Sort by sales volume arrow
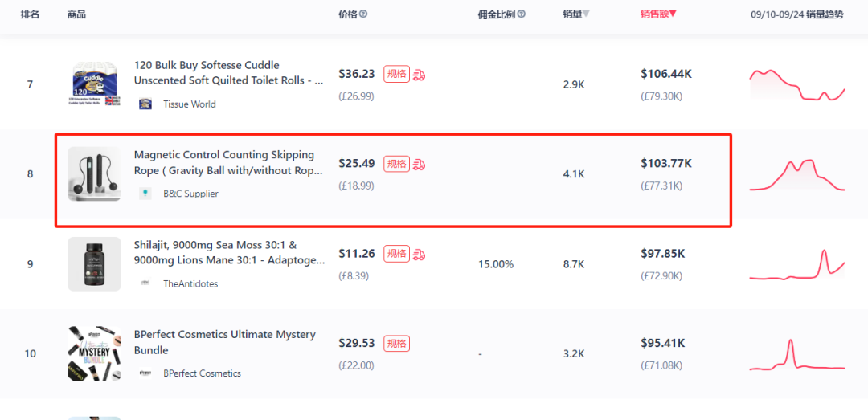 click(x=586, y=14)
